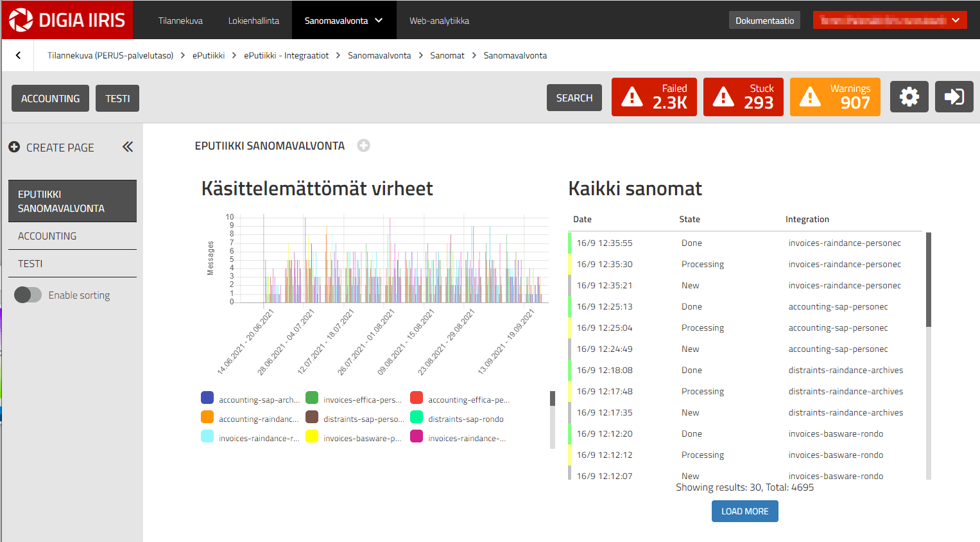Select the row dated 16/9 12:18:08

point(746,370)
